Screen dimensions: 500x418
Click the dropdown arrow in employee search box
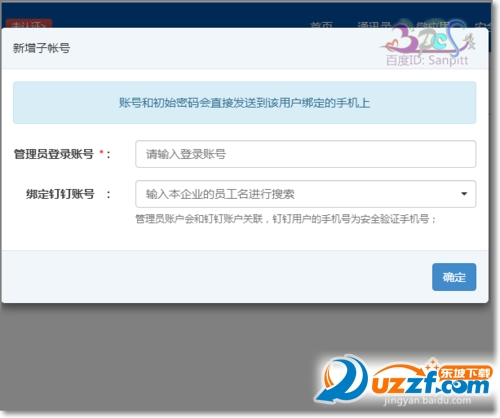coord(464,194)
